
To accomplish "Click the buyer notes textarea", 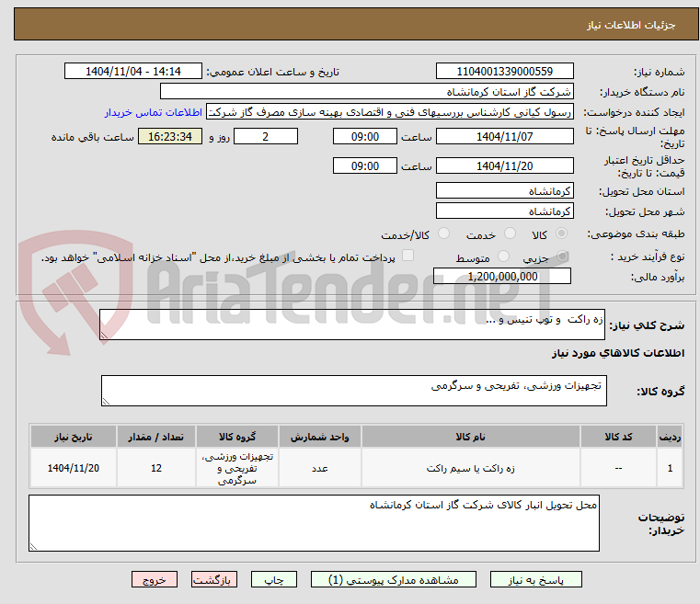I will pos(314,523).
